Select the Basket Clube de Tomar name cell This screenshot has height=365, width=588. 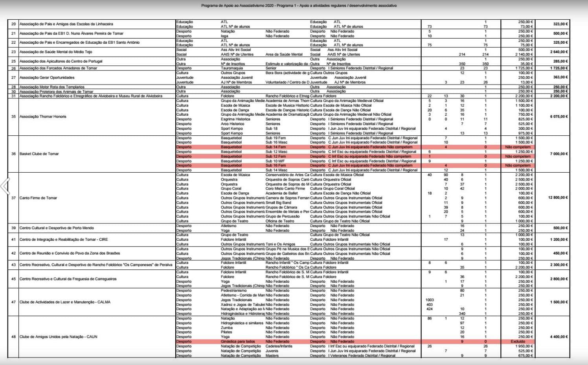[39, 154]
